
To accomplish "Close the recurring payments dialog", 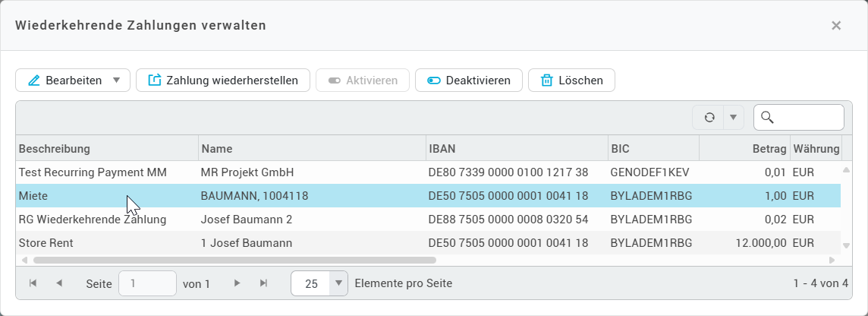I will [836, 25].
